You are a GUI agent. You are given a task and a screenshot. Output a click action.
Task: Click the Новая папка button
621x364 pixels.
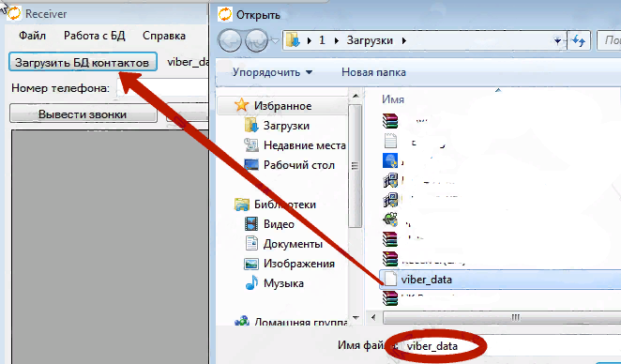tap(373, 72)
